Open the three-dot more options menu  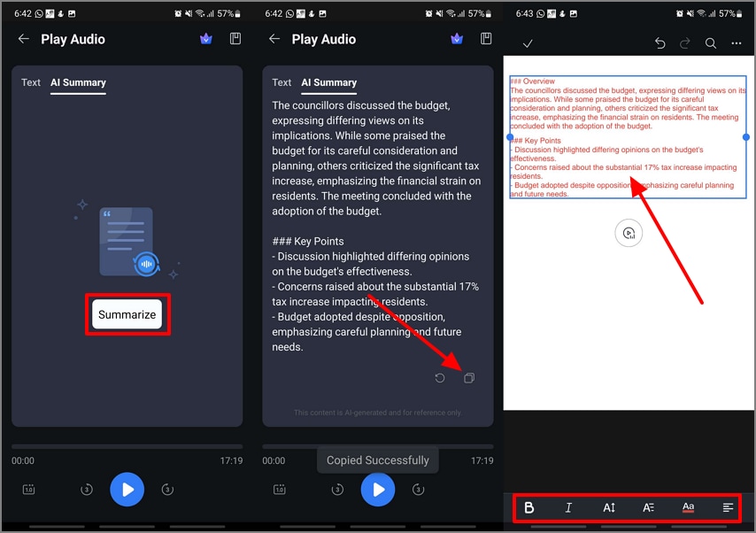pyautogui.click(x=736, y=42)
